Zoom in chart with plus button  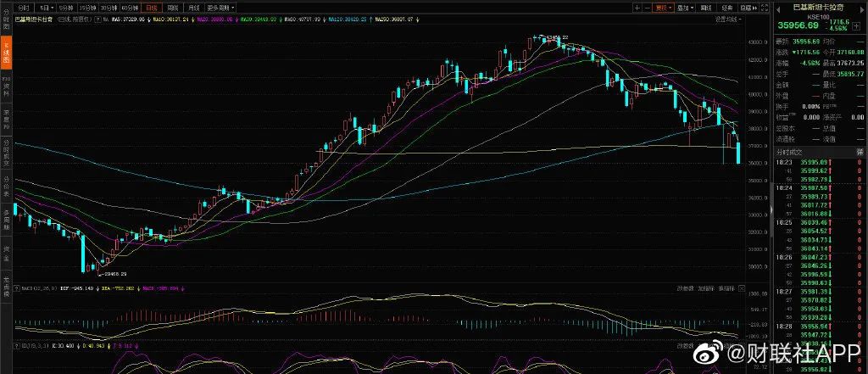tap(637, 8)
